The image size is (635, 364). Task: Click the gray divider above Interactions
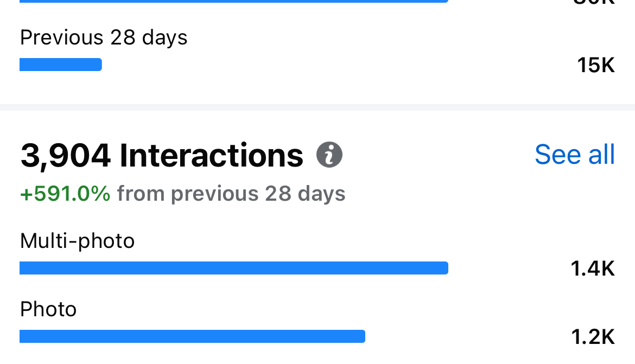click(x=317, y=107)
